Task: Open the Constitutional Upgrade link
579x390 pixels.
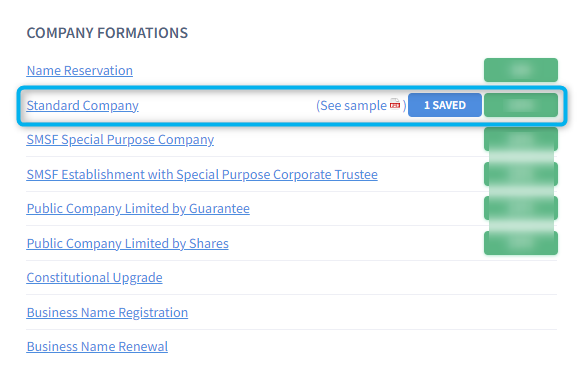Action: coord(95,277)
